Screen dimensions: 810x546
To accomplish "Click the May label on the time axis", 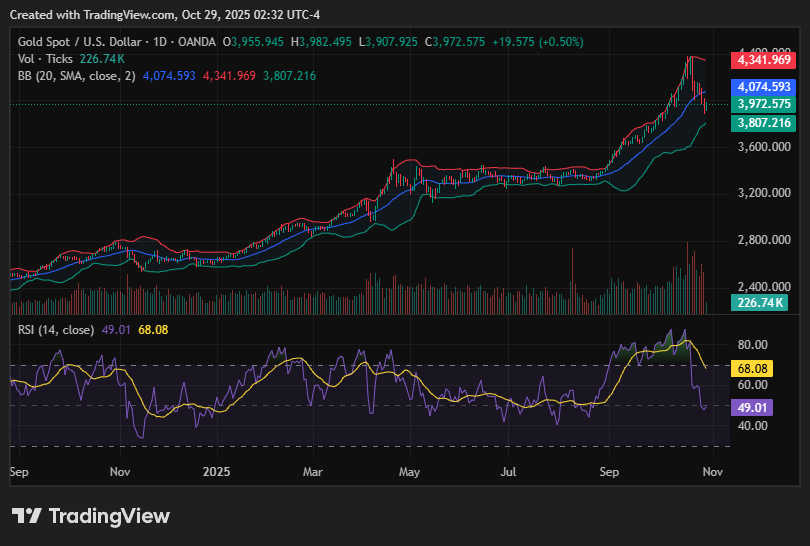I will point(409,468).
